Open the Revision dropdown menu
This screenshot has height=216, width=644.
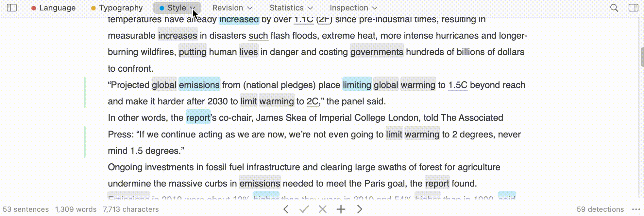[232, 8]
